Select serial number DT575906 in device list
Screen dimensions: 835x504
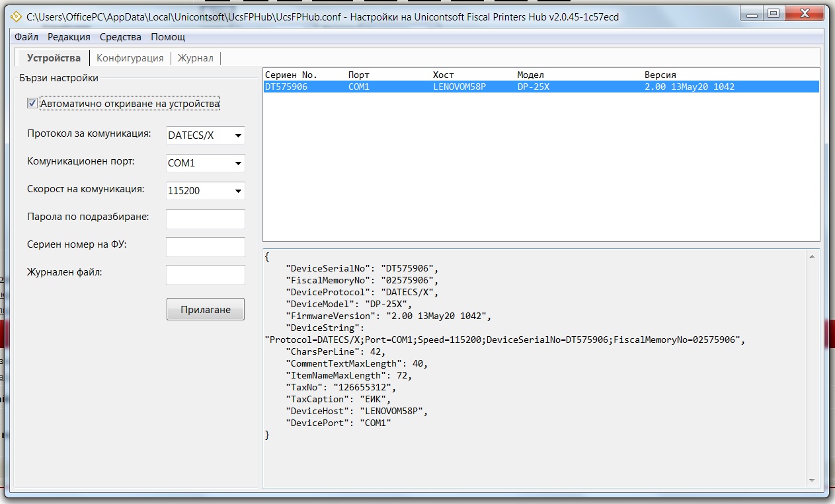point(286,87)
